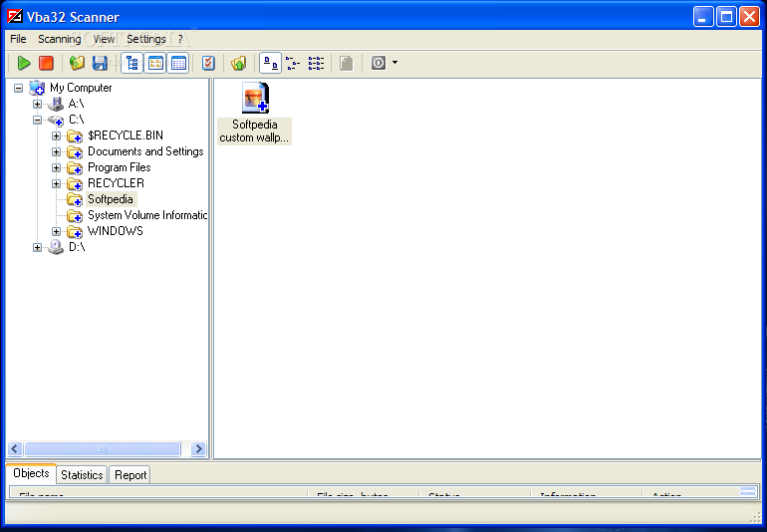The image size is (767, 532).
Task: Click the Vba32 Scanner title bar icon
Action: (x=15, y=17)
